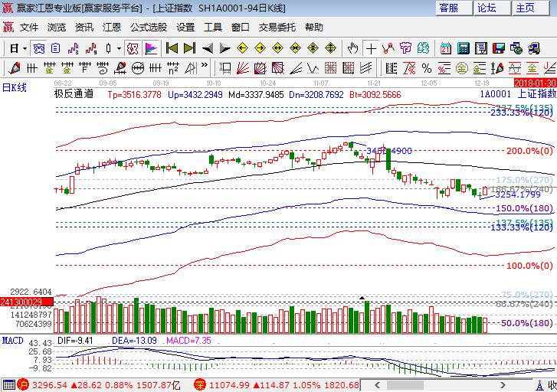557x392 pixels.
Task: Open the 交易委托 menu
Action: click(x=278, y=27)
